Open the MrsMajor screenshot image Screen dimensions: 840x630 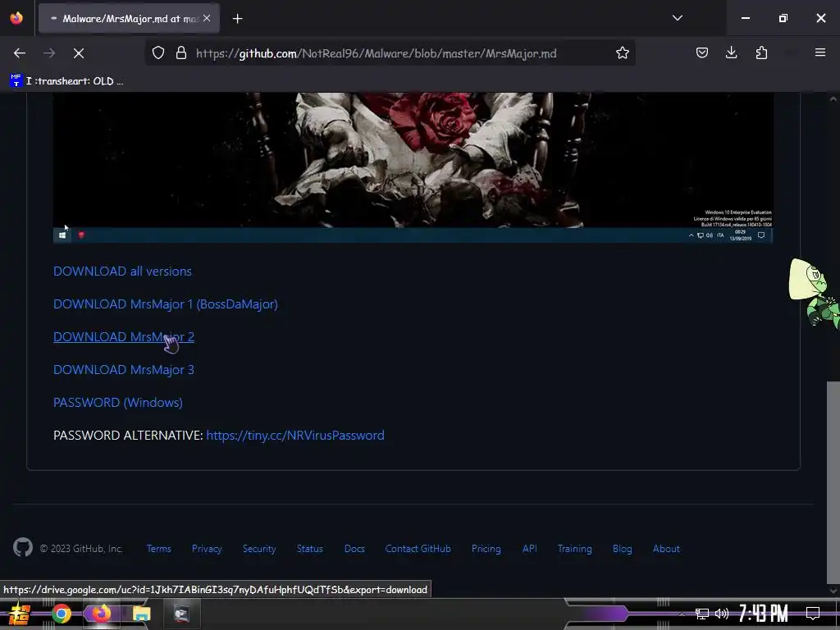tap(413, 167)
